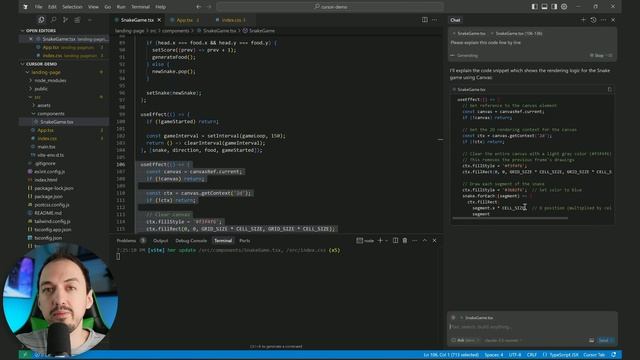Switch to the Debug Console tab
Screen dimensions: 640x360
point(191,240)
